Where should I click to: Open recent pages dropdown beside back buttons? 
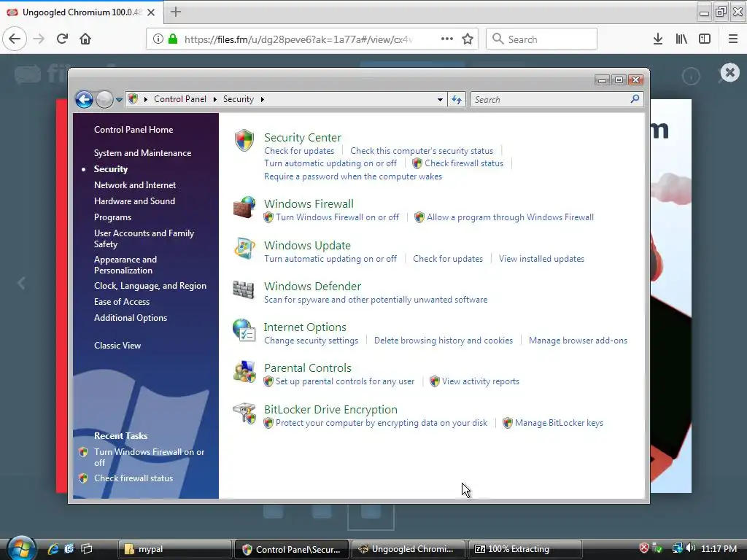click(x=119, y=99)
